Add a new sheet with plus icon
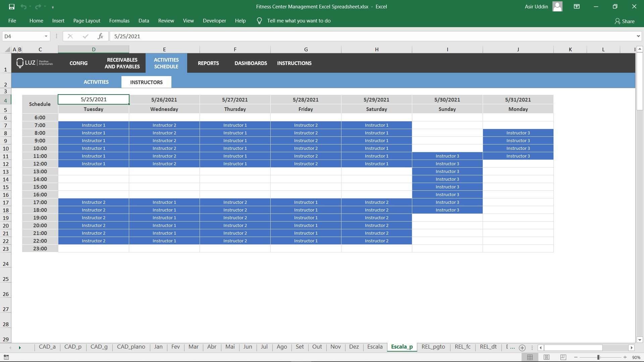644x362 pixels. point(522,348)
